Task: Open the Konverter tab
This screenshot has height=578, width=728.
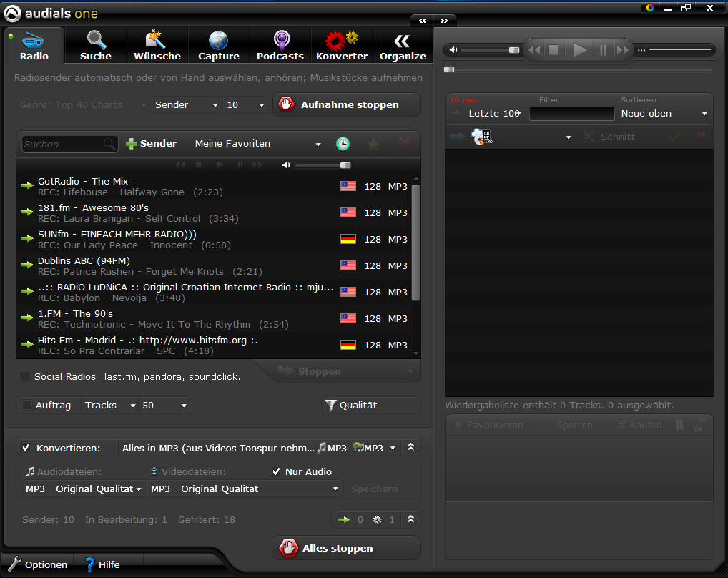Action: (x=342, y=45)
